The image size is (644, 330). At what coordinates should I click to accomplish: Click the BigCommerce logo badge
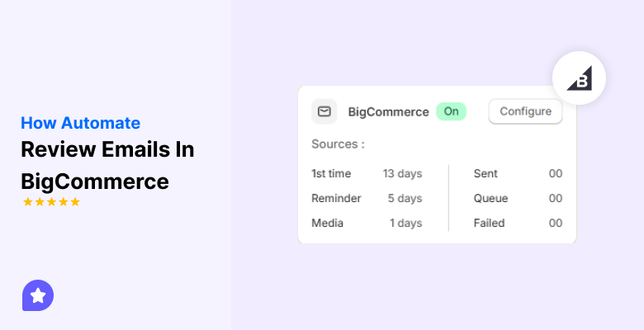pyautogui.click(x=579, y=78)
